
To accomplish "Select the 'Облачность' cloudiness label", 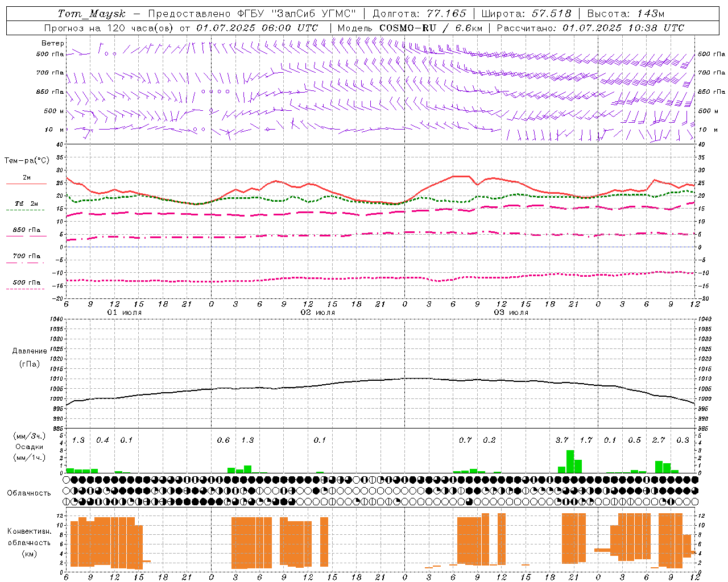I will coord(29,493).
